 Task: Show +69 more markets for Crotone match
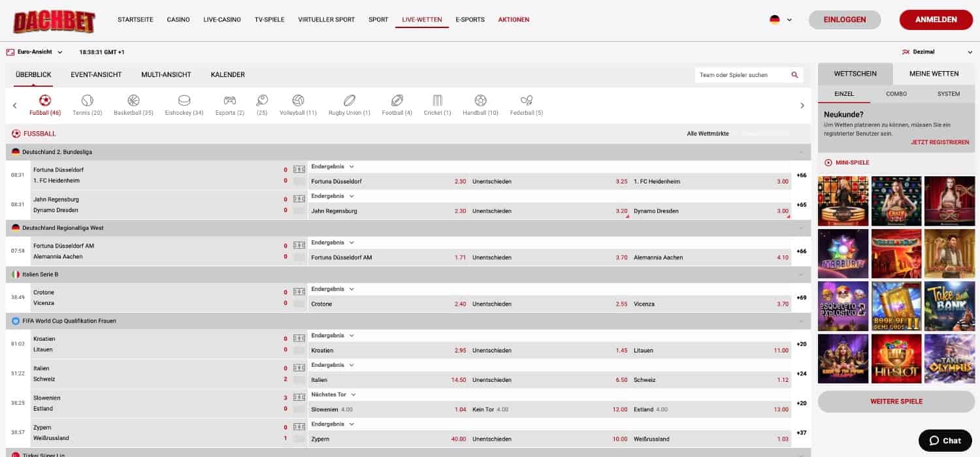point(801,298)
